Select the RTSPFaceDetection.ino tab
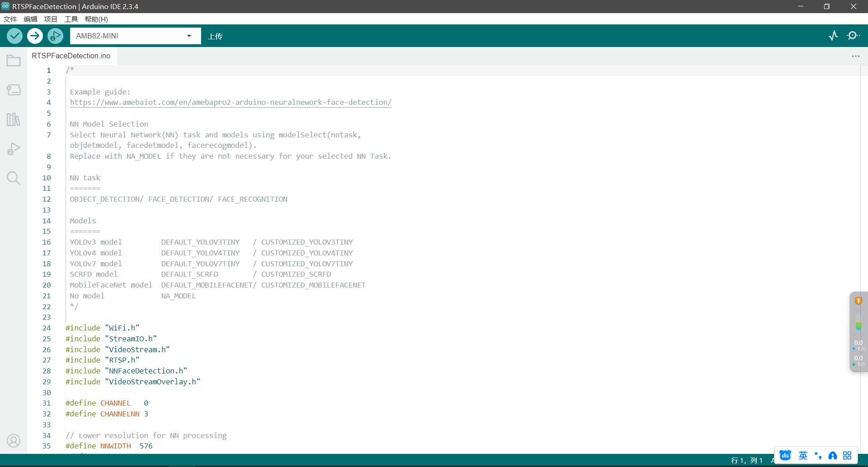Viewport: 868px width, 467px height. [71, 56]
